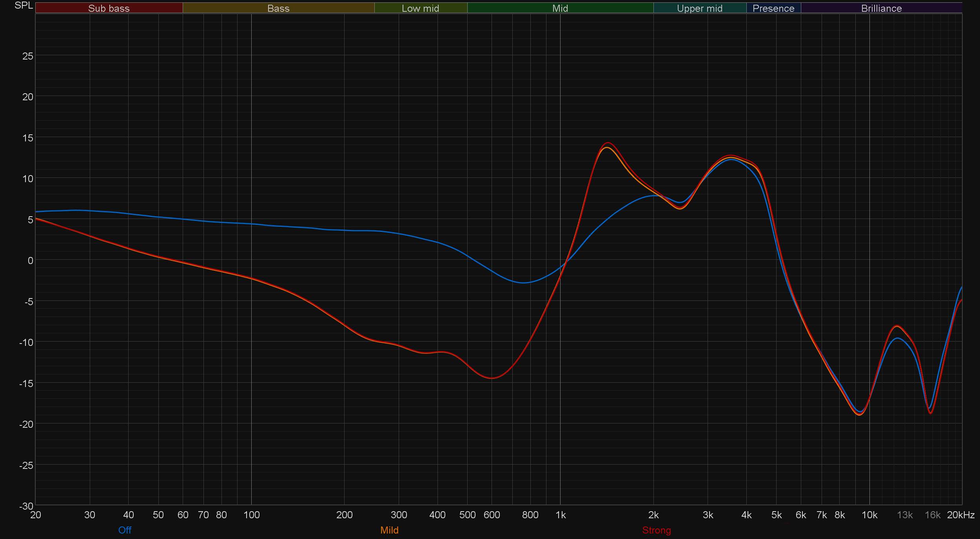Click the Mid band header
The width and height of the screenshot is (980, 539).
[x=560, y=8]
